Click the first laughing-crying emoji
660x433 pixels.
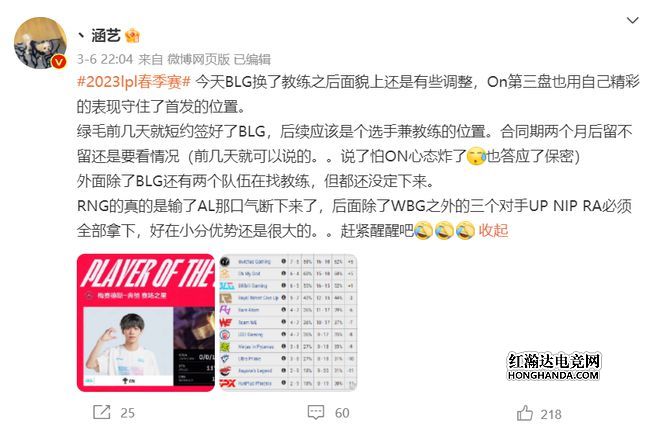point(423,231)
